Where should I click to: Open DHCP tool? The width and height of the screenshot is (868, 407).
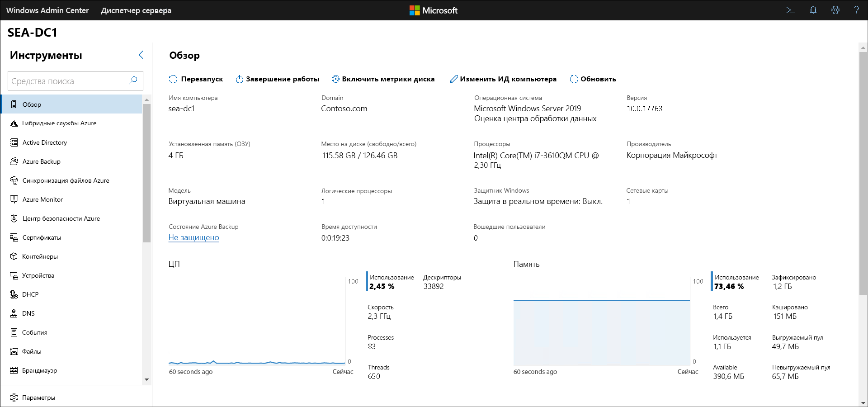(x=72, y=294)
